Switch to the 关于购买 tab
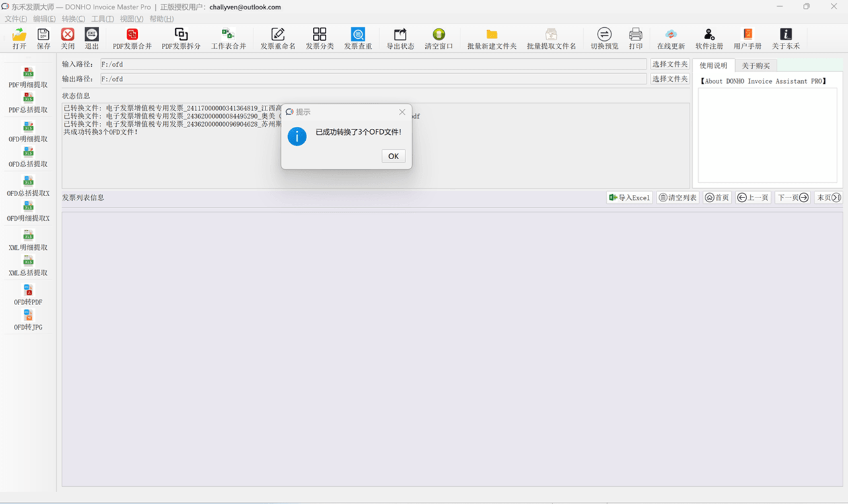The width and height of the screenshot is (848, 504). click(x=756, y=65)
